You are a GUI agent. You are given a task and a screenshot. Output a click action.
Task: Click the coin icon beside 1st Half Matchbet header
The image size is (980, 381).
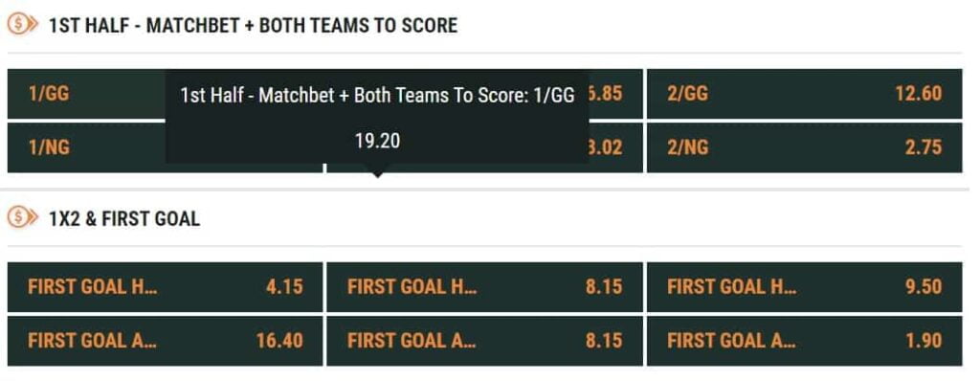pos(23,25)
